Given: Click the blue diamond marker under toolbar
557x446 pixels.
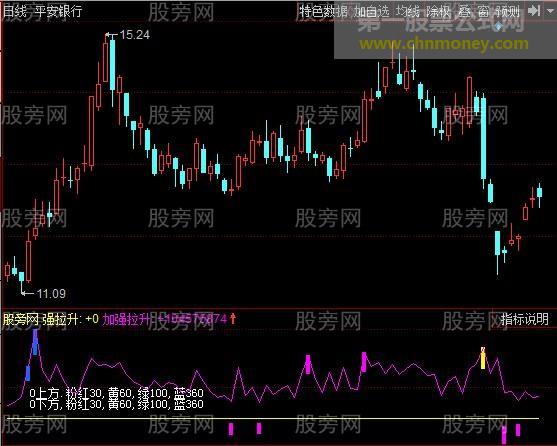Looking at the screenshot, I should point(499,26).
